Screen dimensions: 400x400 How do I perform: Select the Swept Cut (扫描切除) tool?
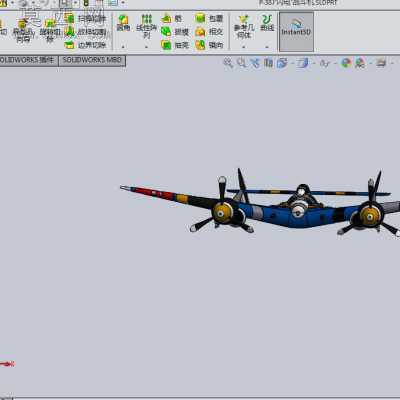[x=85, y=18]
